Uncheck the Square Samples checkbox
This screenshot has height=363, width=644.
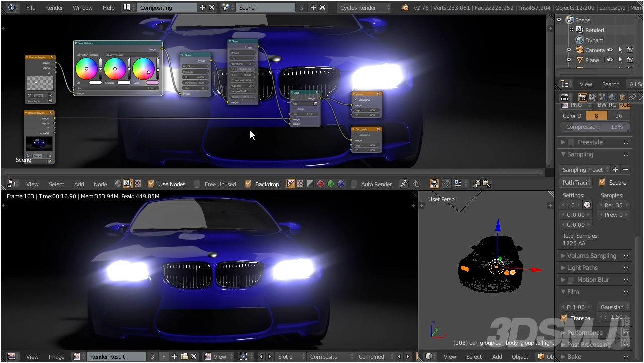click(x=602, y=183)
